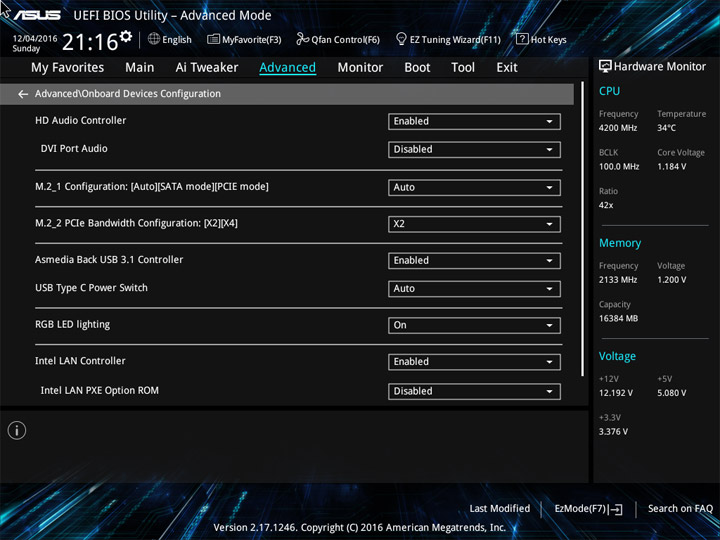Open Asmedia Back USB 3.1 Controller dropdown
Image resolution: width=720 pixels, height=540 pixels.
(474, 260)
